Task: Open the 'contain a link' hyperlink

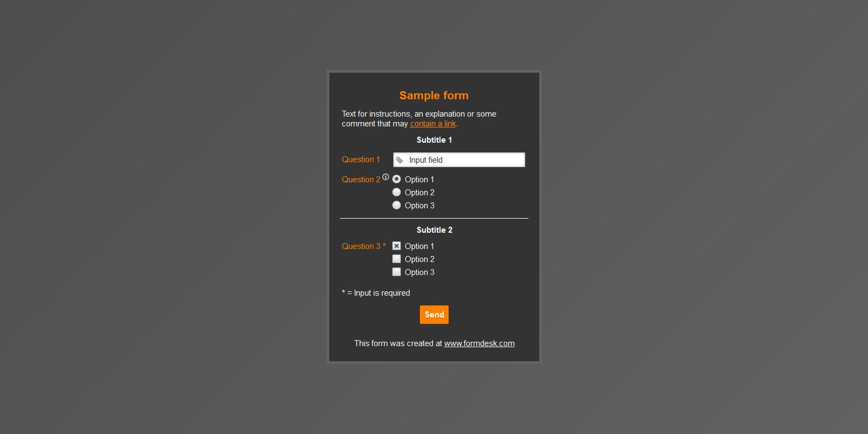Action: coord(433,124)
